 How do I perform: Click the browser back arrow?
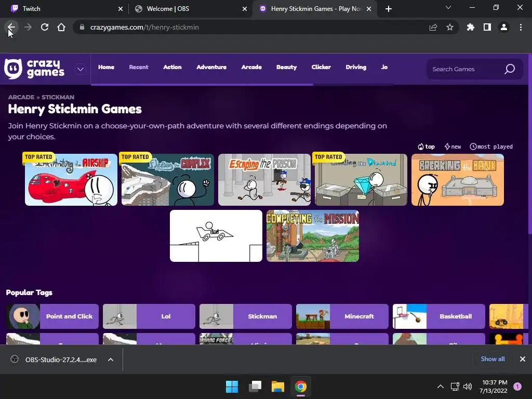11,27
